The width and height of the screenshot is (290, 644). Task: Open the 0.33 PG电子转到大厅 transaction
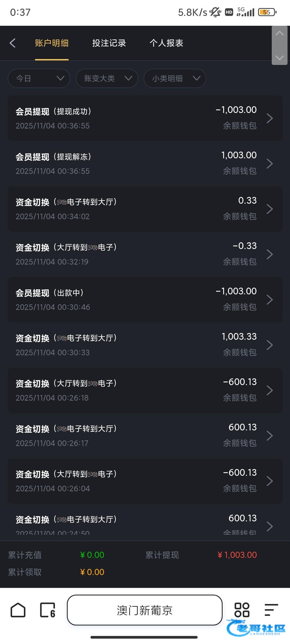coord(145,209)
